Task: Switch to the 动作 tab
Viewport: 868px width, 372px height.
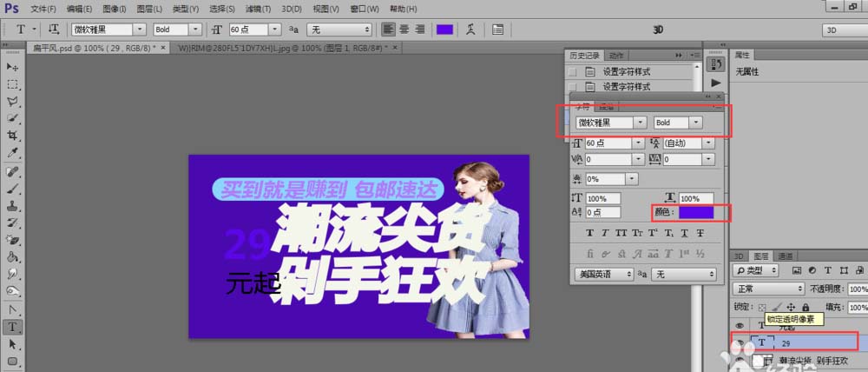Action: [616, 56]
